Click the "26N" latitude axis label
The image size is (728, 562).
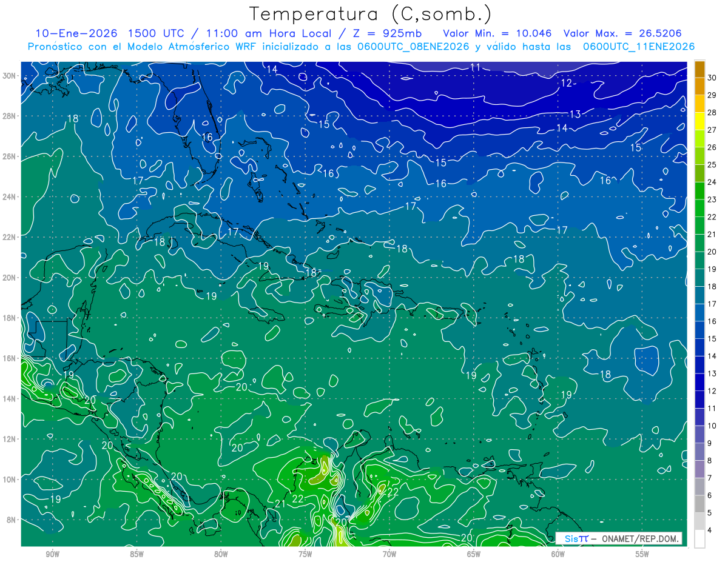click(10, 156)
